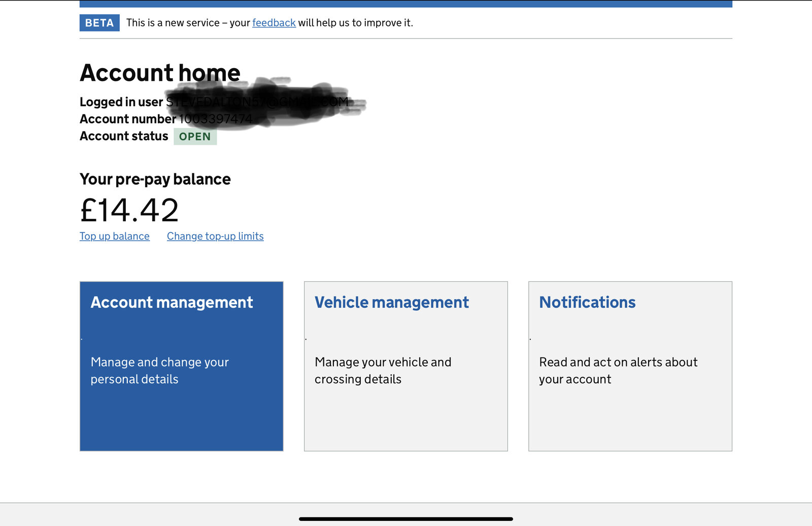This screenshot has height=526, width=812.
Task: Click the 'Account status' label
Action: click(x=124, y=136)
